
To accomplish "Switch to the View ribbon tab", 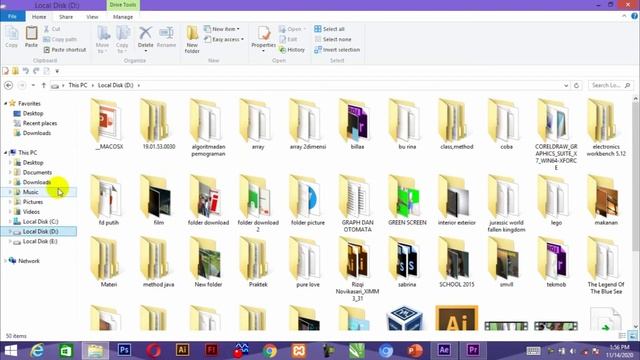I will point(92,17).
